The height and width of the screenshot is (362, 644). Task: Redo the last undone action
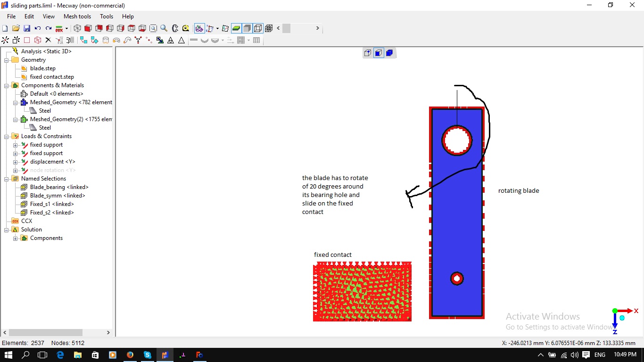coord(49,28)
